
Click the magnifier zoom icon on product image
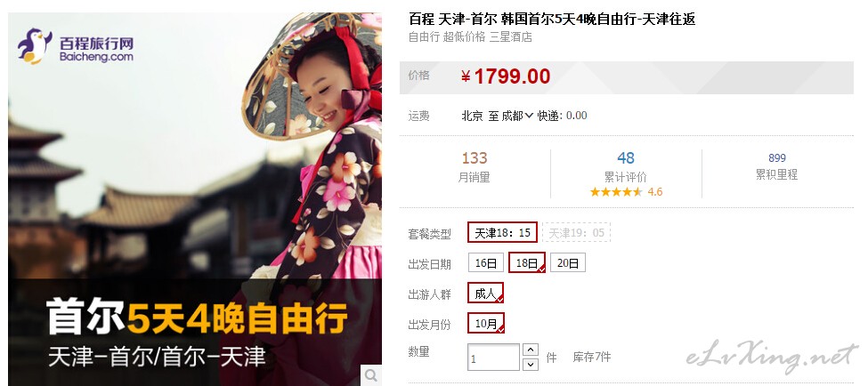coord(371,375)
